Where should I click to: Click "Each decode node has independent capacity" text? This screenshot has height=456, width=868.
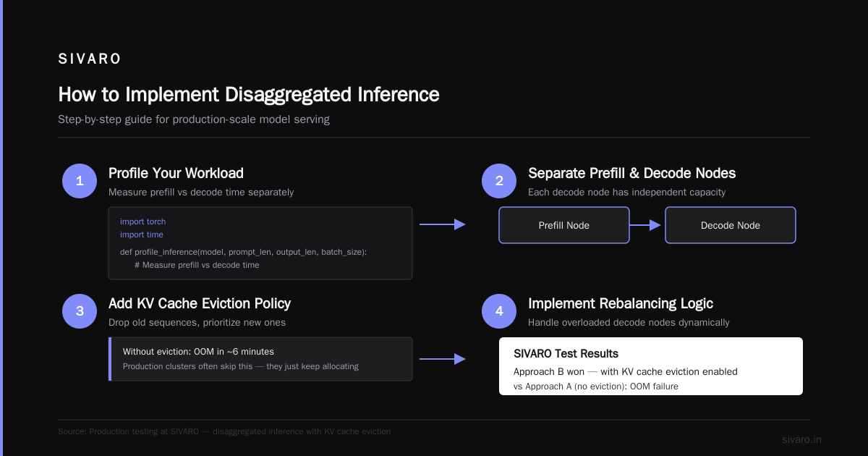[x=626, y=193]
